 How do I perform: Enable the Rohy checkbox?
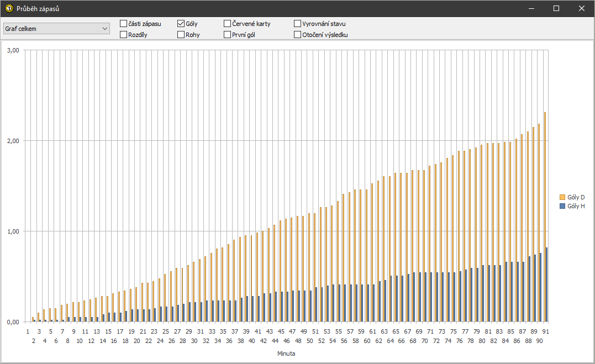click(181, 35)
